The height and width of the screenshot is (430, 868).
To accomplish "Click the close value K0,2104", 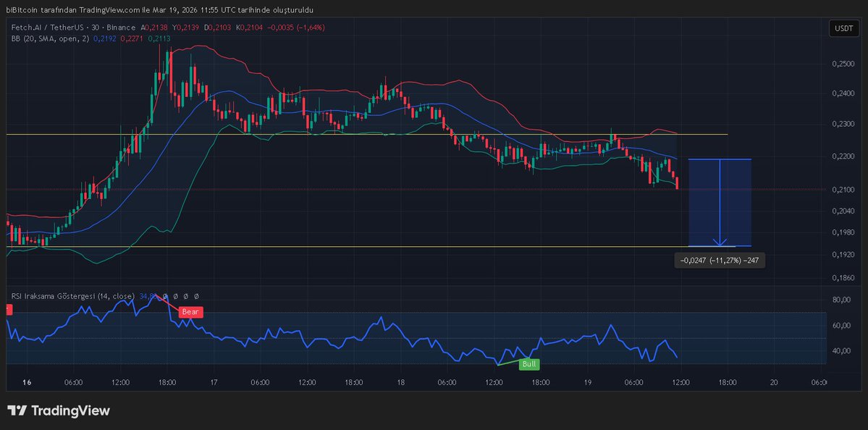I will click(250, 27).
